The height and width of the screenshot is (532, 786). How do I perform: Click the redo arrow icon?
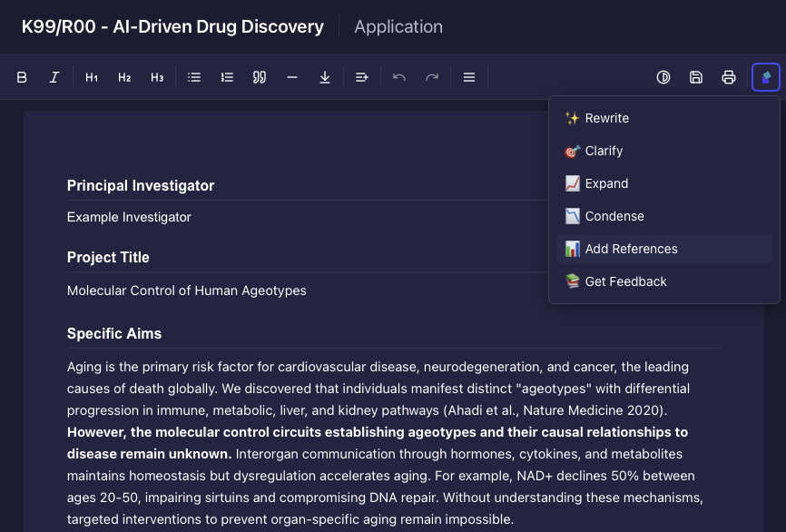click(432, 77)
